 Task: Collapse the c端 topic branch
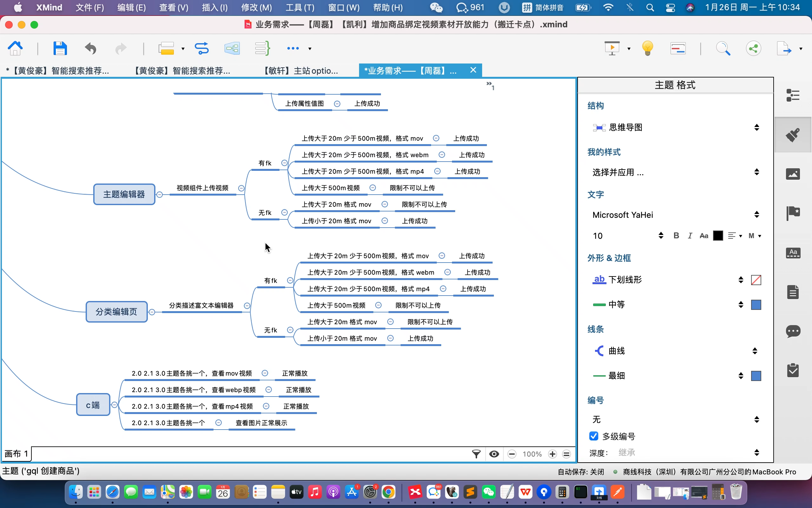click(x=115, y=405)
